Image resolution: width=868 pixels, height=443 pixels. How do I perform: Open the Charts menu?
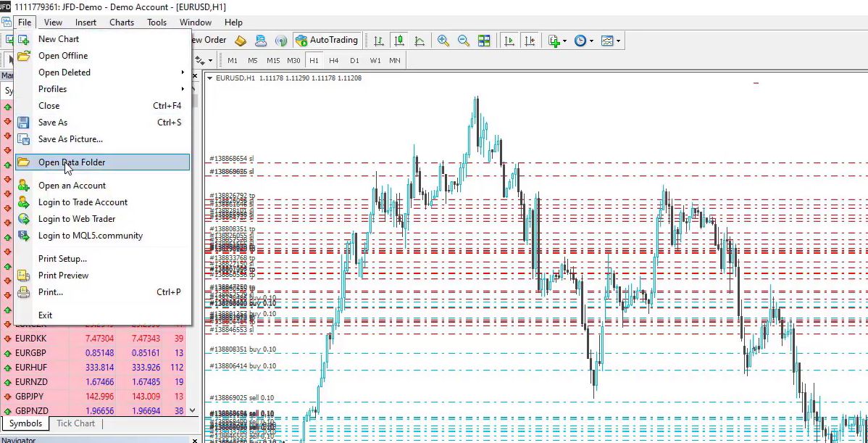122,22
